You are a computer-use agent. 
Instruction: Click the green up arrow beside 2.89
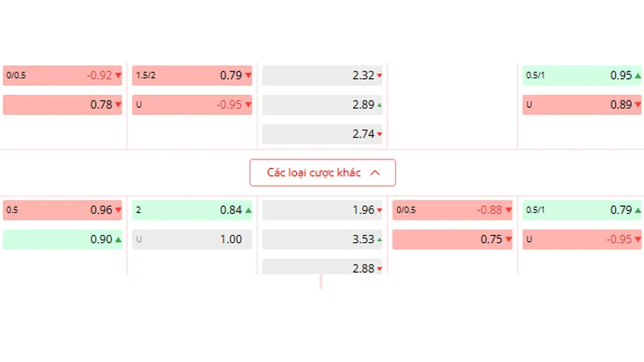tap(380, 105)
